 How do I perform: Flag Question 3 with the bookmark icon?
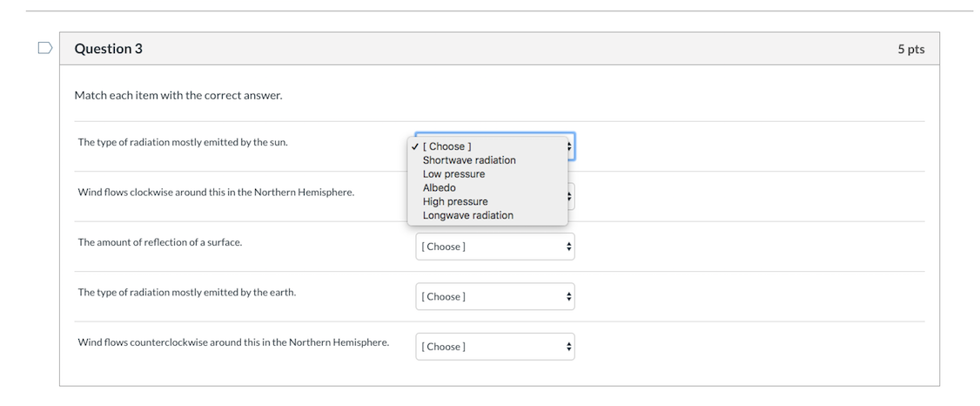coord(45,48)
